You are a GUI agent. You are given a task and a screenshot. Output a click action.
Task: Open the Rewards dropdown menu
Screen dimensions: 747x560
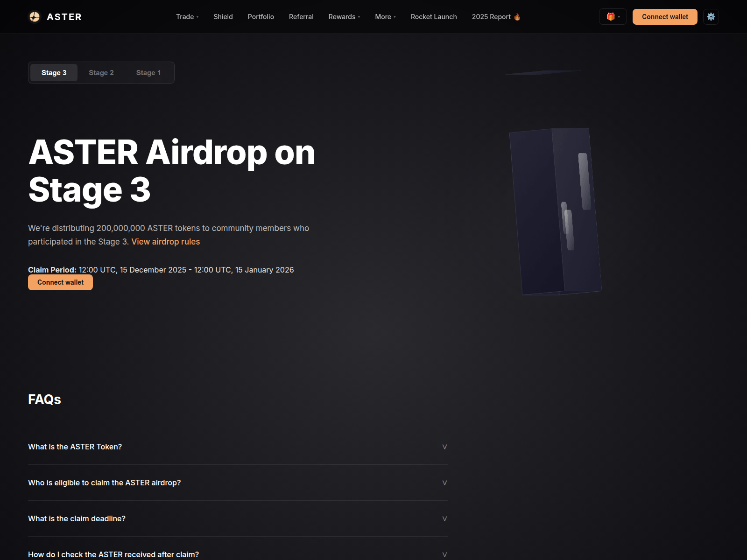(344, 17)
